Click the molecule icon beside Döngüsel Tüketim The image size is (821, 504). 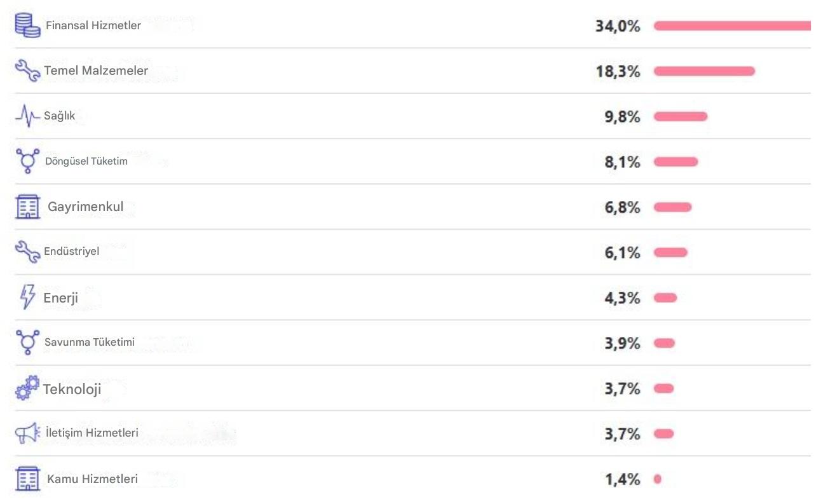pyautogui.click(x=27, y=161)
